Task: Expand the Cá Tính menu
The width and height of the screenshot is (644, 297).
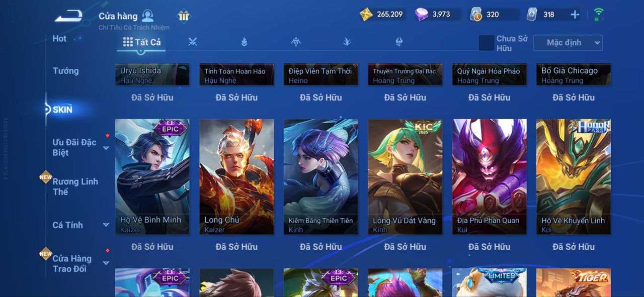Action: tap(106, 225)
